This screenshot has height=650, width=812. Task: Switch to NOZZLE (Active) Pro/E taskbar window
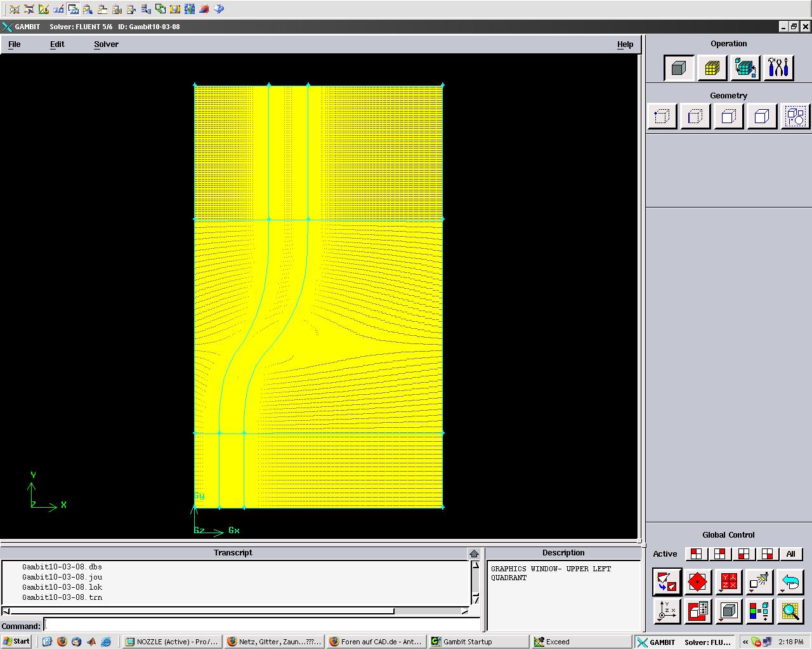[171, 642]
